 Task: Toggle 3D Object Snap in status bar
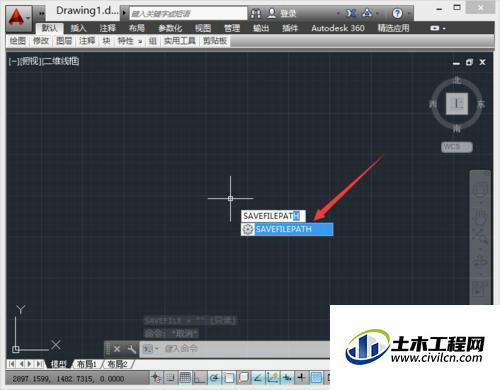[x=243, y=378]
